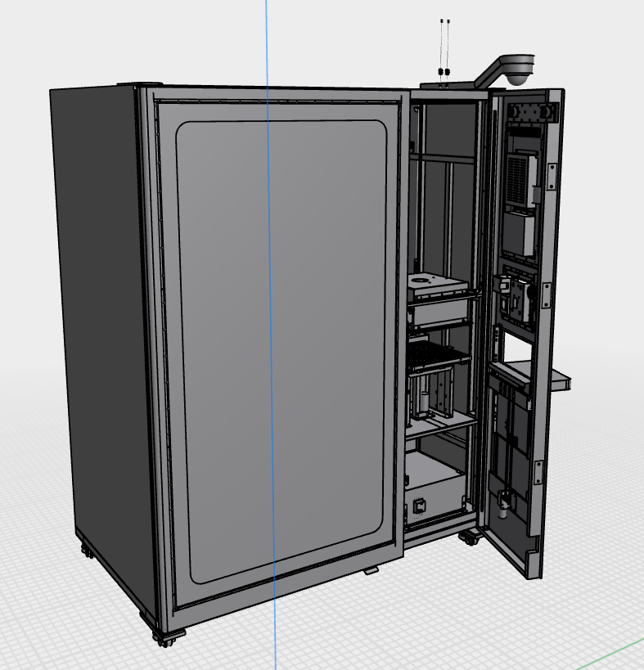Click the small handle under the front door
Viewport: 644px width, 670px height.
click(x=372, y=569)
